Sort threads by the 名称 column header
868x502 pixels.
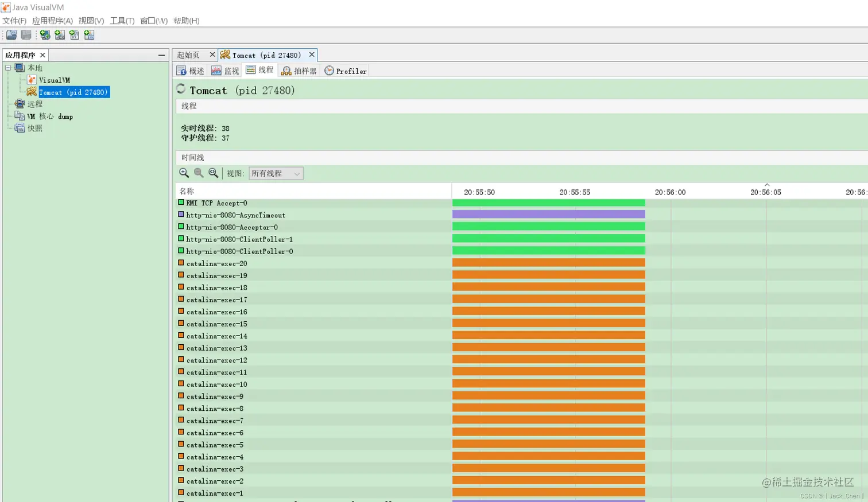313,191
